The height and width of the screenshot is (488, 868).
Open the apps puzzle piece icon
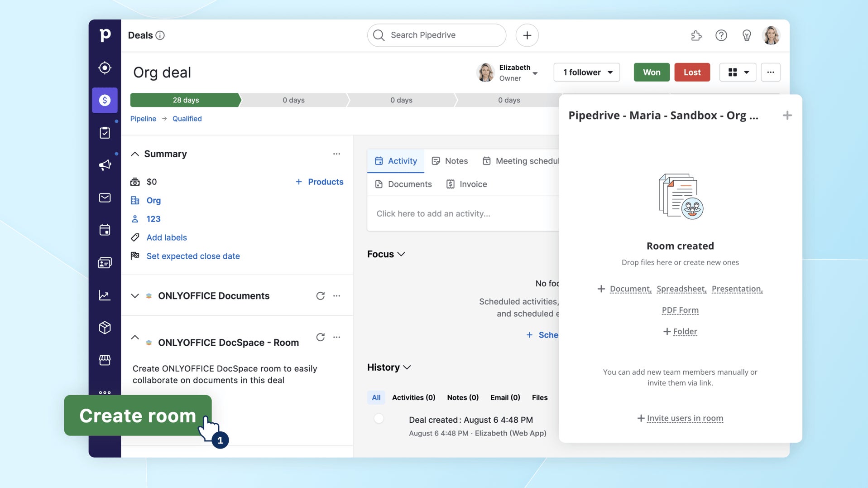tap(696, 35)
